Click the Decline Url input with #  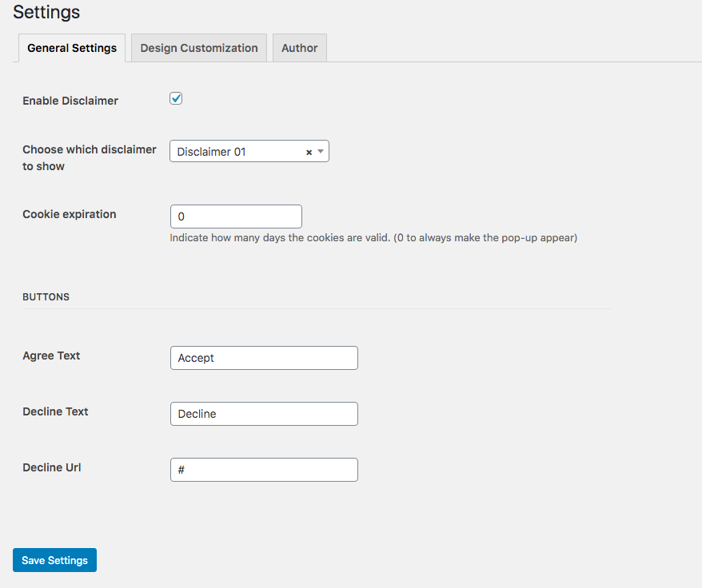tap(264, 470)
